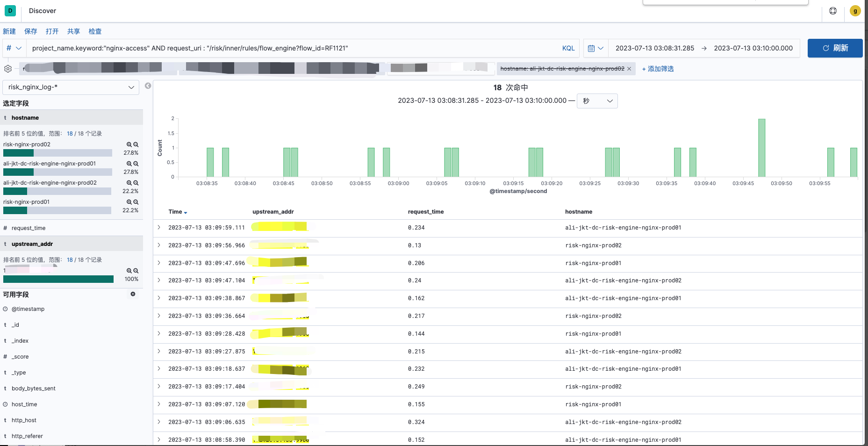868x446 pixels.
Task: Click the 添加筛选 add filter link
Action: 658,69
